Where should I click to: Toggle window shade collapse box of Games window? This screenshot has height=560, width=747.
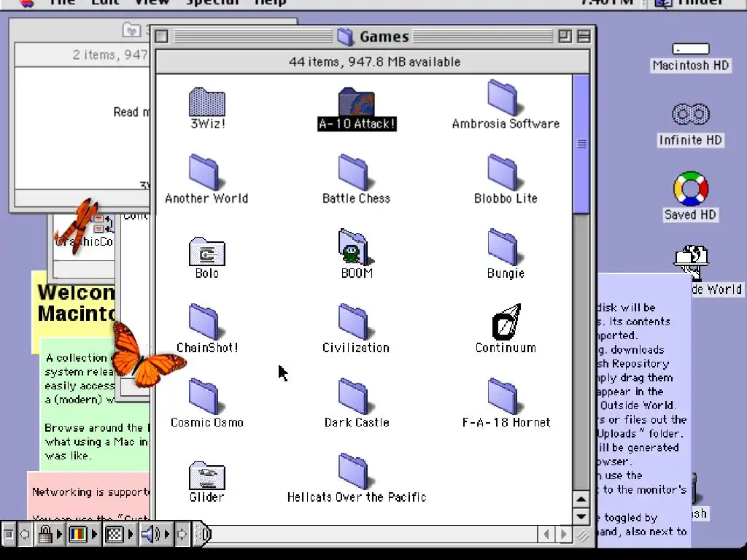click(x=584, y=36)
